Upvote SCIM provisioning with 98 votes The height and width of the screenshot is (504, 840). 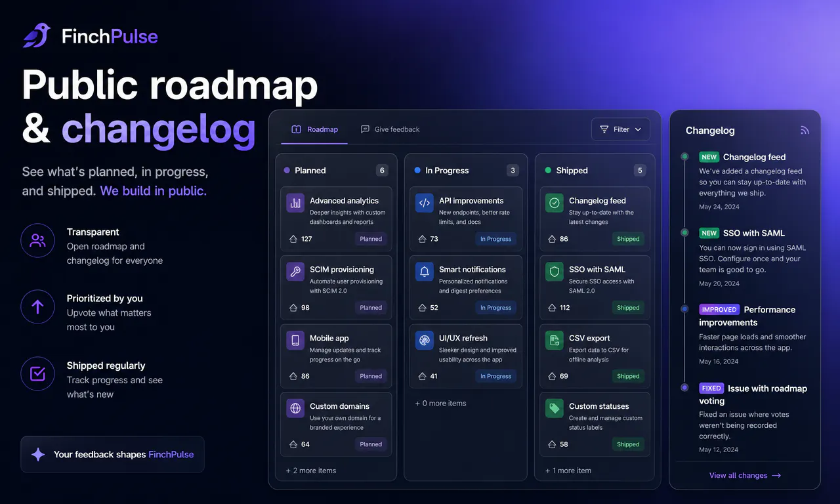pos(293,307)
